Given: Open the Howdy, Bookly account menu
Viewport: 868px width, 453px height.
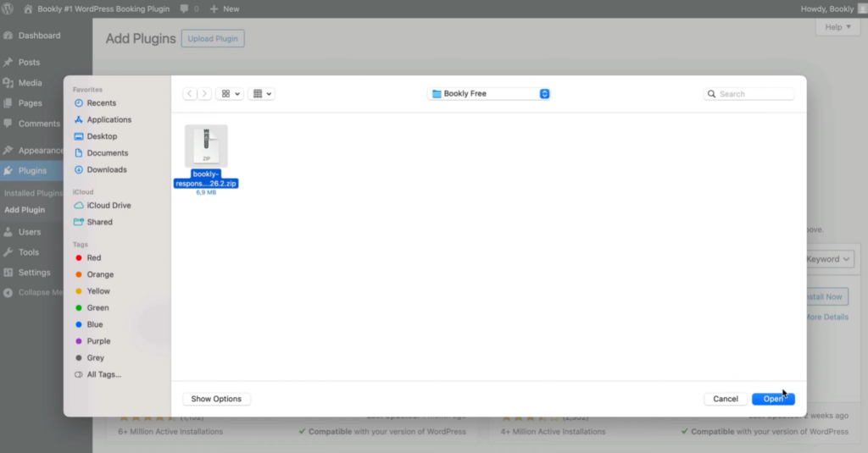Looking at the screenshot, I should (833, 8).
